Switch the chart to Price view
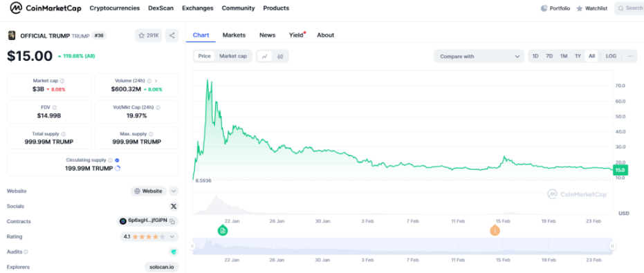 (x=205, y=56)
